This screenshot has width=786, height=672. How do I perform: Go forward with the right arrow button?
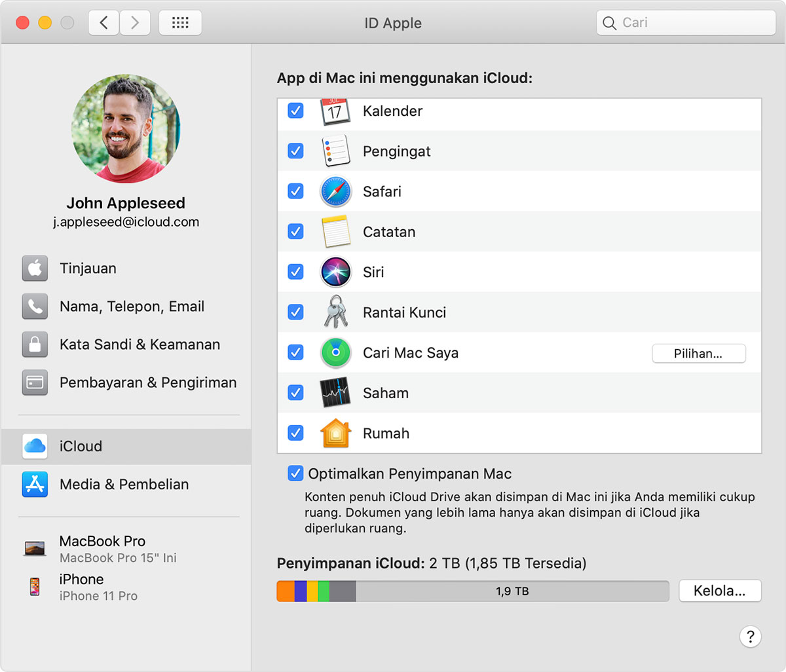[135, 23]
